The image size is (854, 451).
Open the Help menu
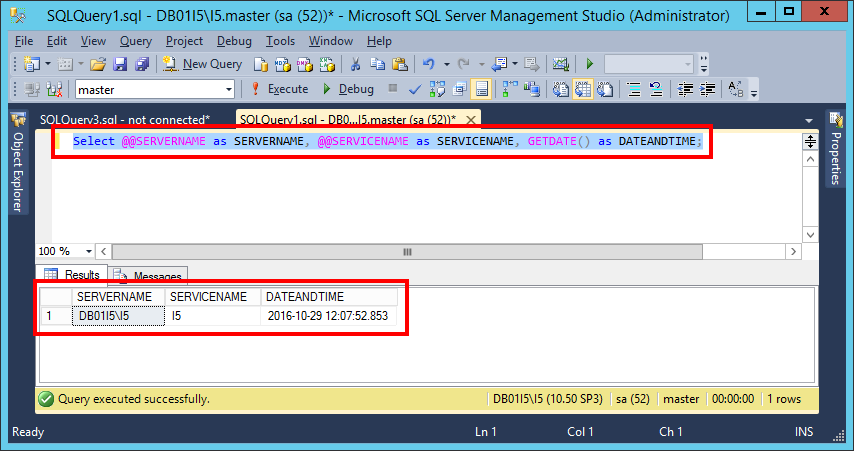[379, 41]
